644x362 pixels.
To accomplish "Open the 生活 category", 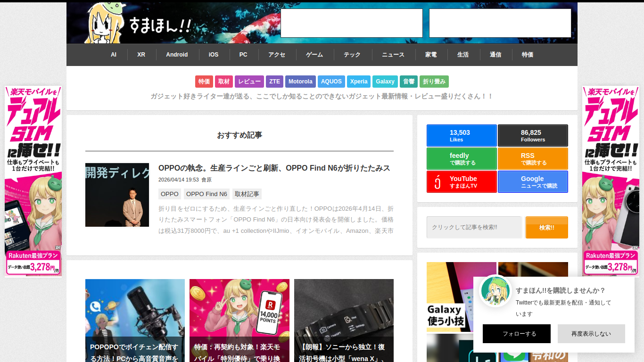I will [463, 55].
